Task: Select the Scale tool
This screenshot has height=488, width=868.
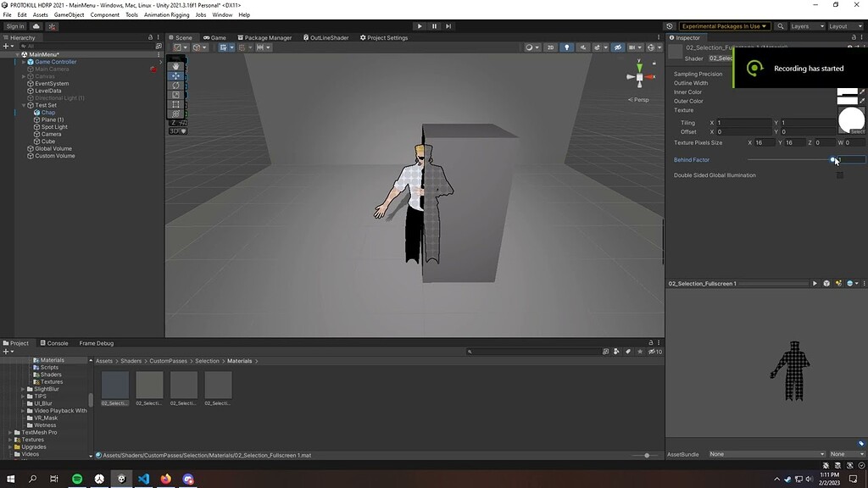Action: point(176,94)
